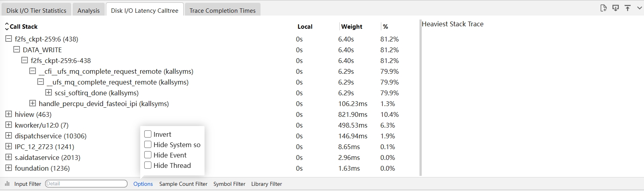This screenshot has width=644, height=191.
Task: Click the Options link
Action: 143,184
